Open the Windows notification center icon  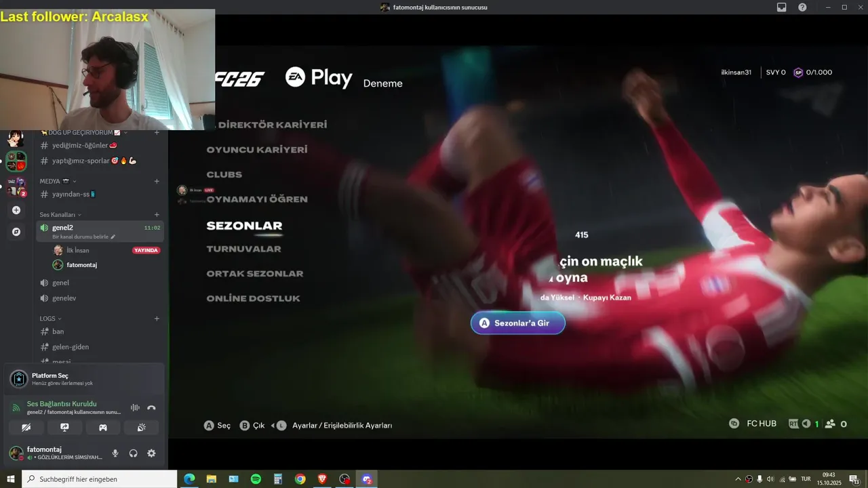coord(854,479)
